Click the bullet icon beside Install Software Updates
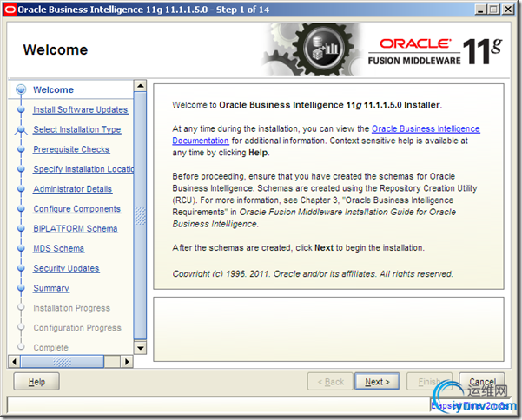Image resolution: width=522 pixels, height=420 pixels. point(21,109)
